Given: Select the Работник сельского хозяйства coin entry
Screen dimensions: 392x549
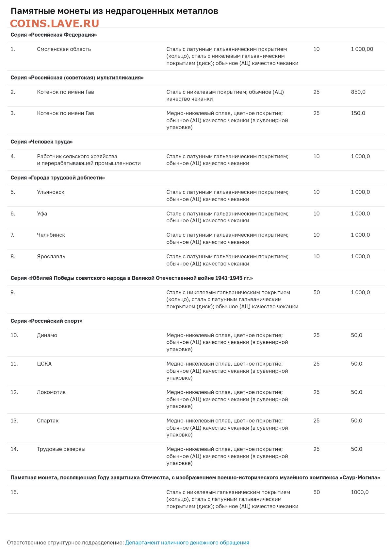Looking at the screenshot, I should [89, 160].
